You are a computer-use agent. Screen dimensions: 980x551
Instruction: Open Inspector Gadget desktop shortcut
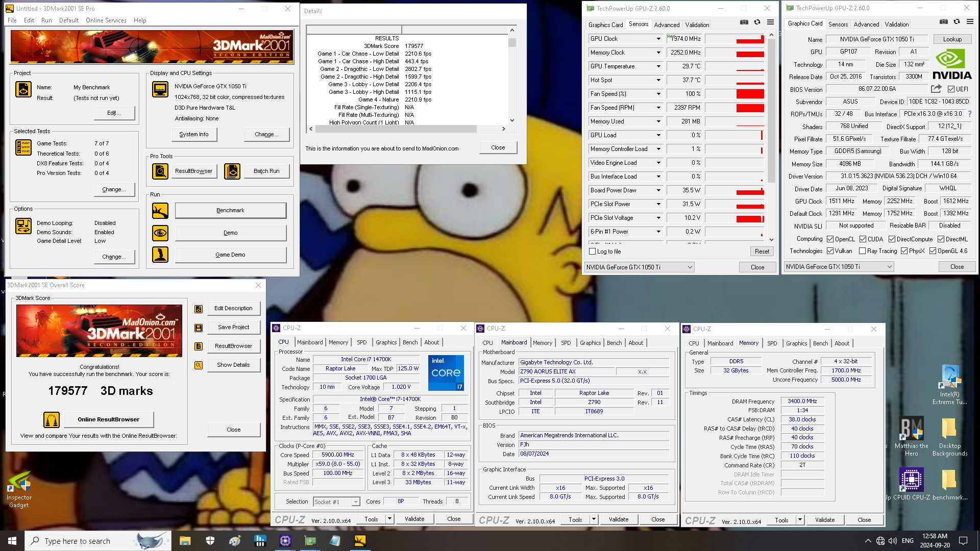19,489
